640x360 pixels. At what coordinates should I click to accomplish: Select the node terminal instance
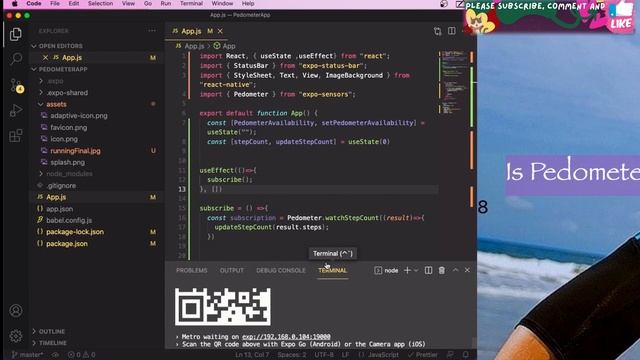tap(386, 270)
